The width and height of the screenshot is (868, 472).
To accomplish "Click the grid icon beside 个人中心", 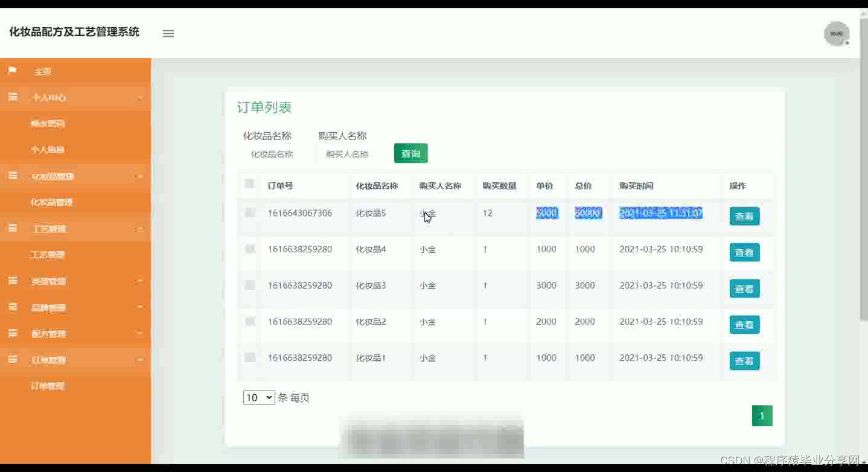I will (13, 97).
